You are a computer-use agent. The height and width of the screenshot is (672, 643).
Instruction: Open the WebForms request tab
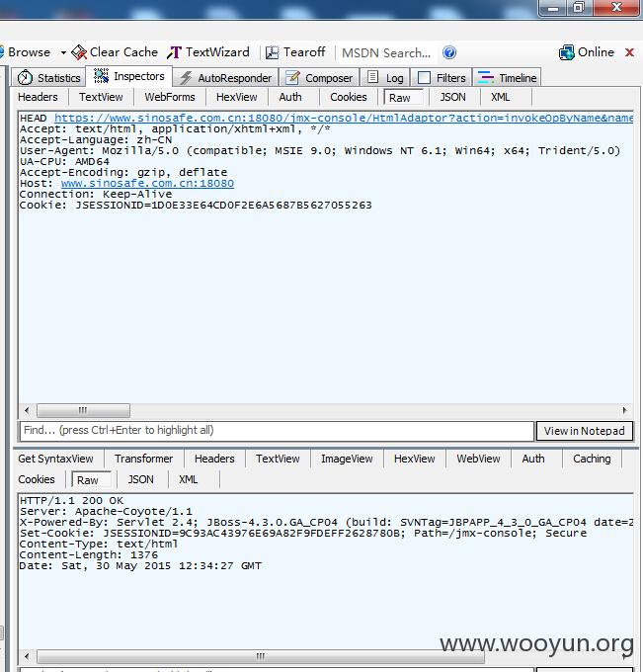(170, 97)
